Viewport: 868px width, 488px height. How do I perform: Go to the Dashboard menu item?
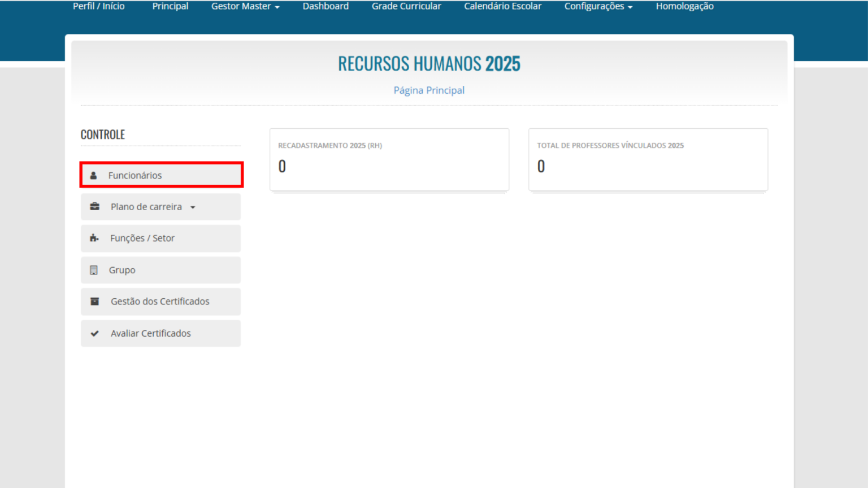(x=325, y=6)
